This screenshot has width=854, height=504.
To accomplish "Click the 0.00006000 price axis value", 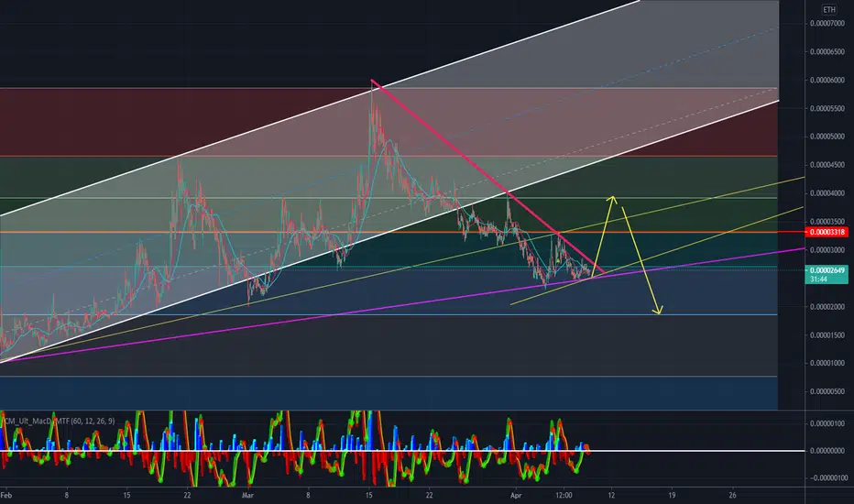I will pos(827,80).
